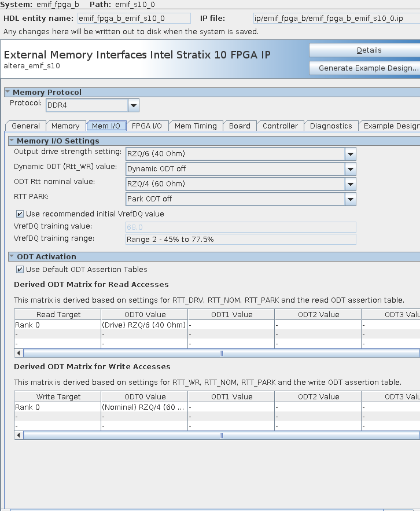Viewport: 420px width, 511px height.
Task: Toggle Use Default ODT Assertion Tables
Action: click(20, 270)
